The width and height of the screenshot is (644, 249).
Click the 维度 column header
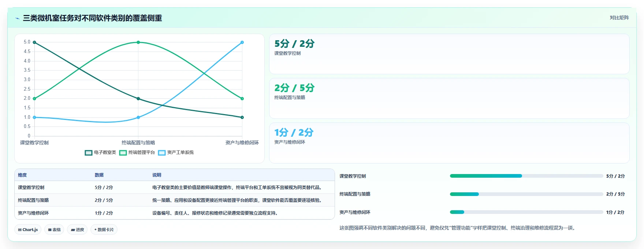tap(22, 175)
